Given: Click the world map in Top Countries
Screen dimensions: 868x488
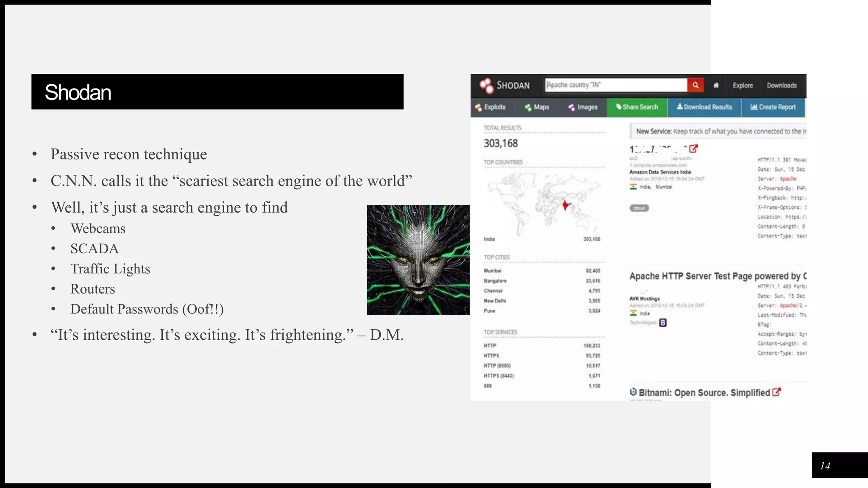Looking at the screenshot, I should [x=544, y=204].
